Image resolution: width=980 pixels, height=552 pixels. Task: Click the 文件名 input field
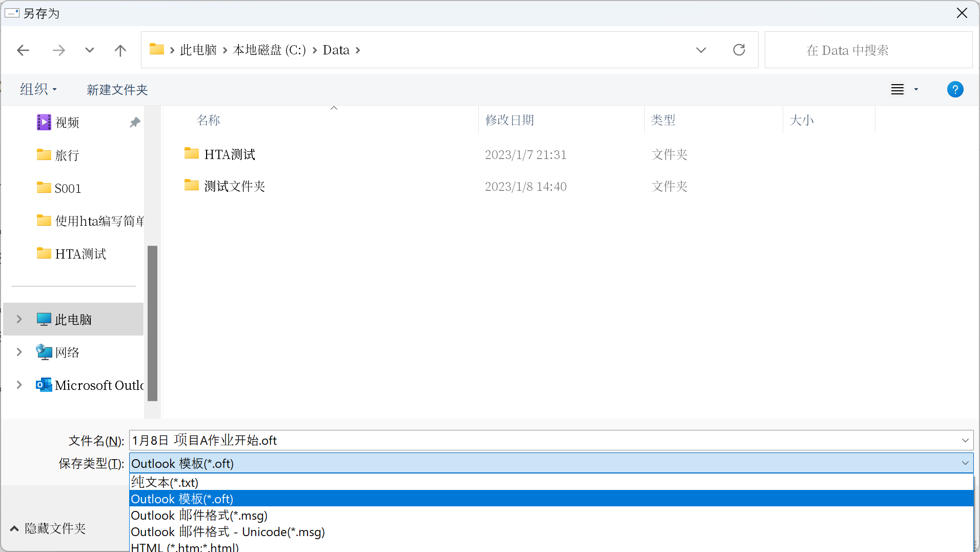click(x=543, y=441)
